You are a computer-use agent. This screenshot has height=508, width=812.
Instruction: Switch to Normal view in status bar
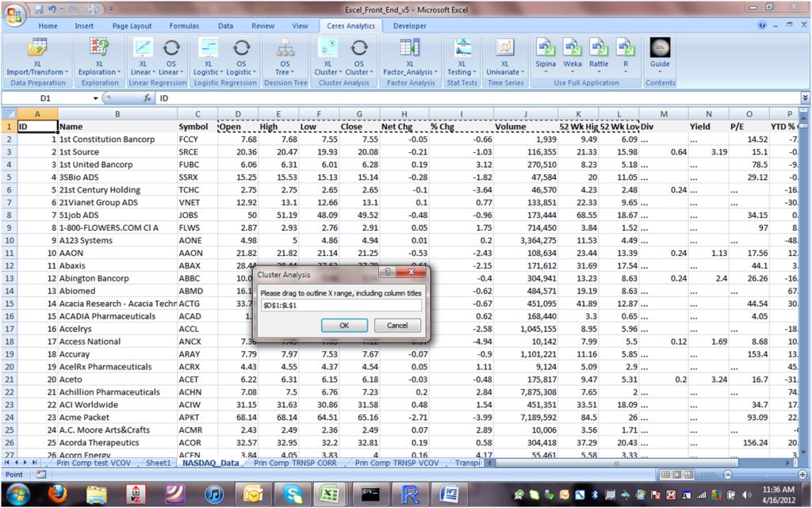click(665, 475)
